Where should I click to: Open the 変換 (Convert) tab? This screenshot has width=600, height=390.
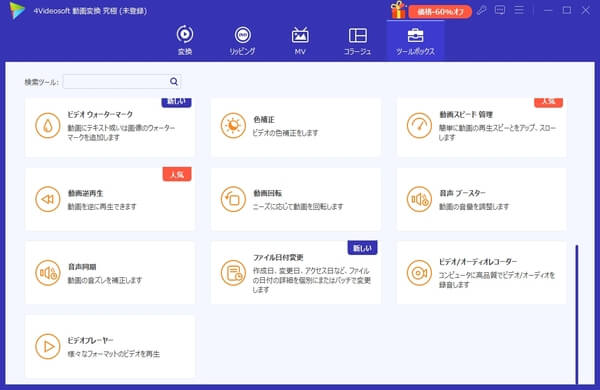coord(185,40)
